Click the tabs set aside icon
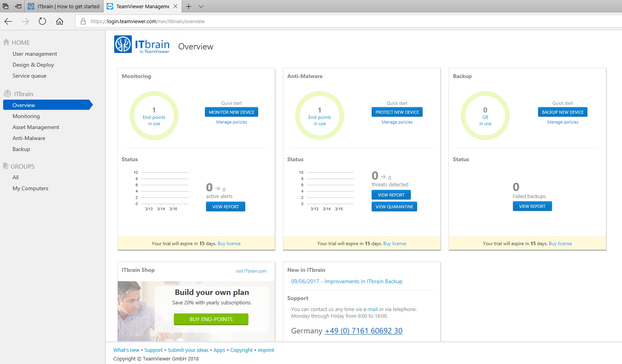622x364 pixels. coord(5,6)
